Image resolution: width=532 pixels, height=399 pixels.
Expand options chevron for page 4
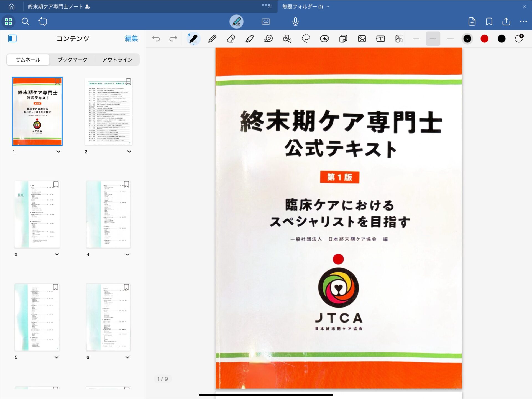point(127,254)
